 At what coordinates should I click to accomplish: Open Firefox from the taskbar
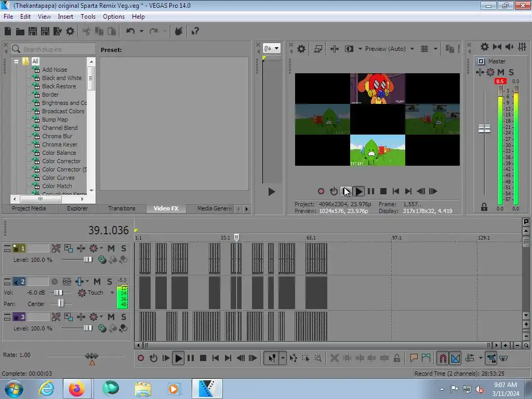[x=77, y=389]
